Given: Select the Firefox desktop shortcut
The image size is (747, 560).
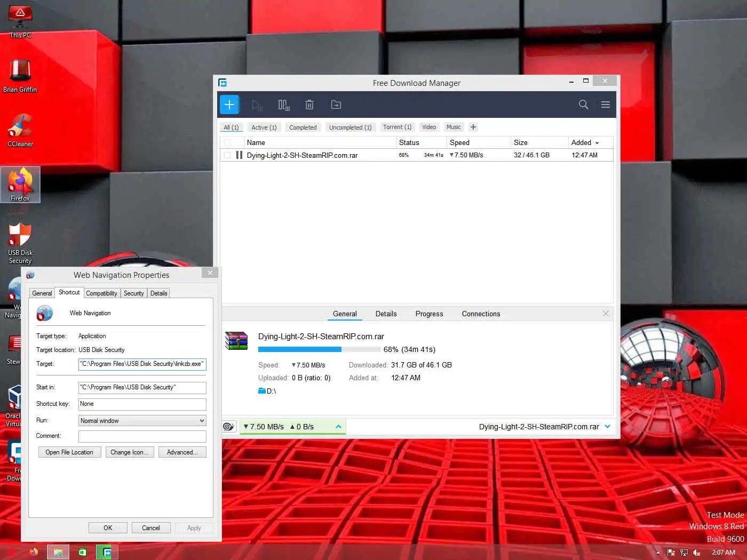Looking at the screenshot, I should pos(20,185).
